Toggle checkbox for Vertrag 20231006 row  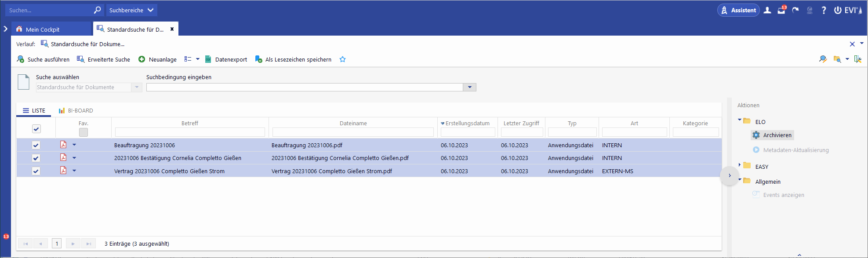tap(36, 171)
